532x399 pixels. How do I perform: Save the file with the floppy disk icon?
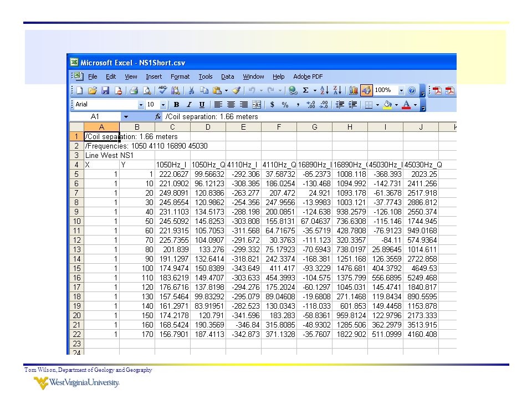click(105, 90)
